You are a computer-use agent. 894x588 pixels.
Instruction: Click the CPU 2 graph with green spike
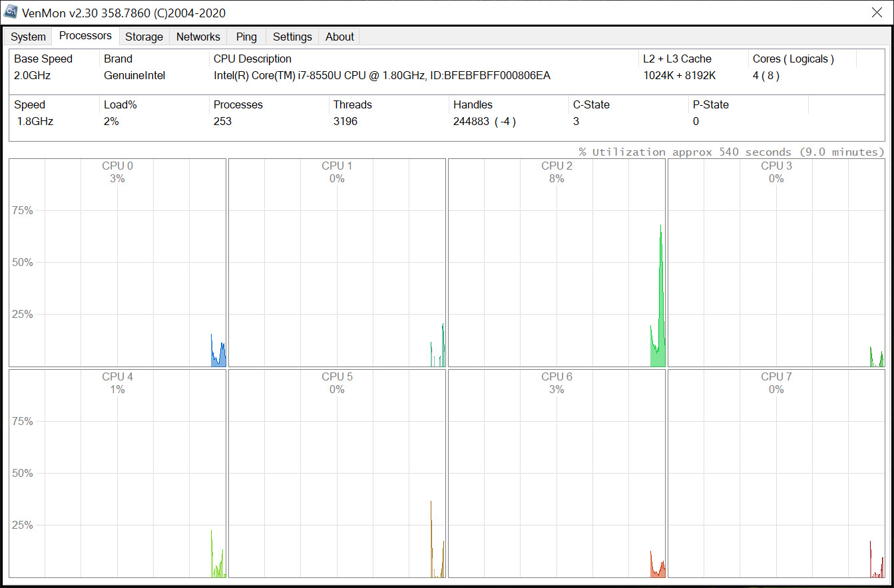557,263
